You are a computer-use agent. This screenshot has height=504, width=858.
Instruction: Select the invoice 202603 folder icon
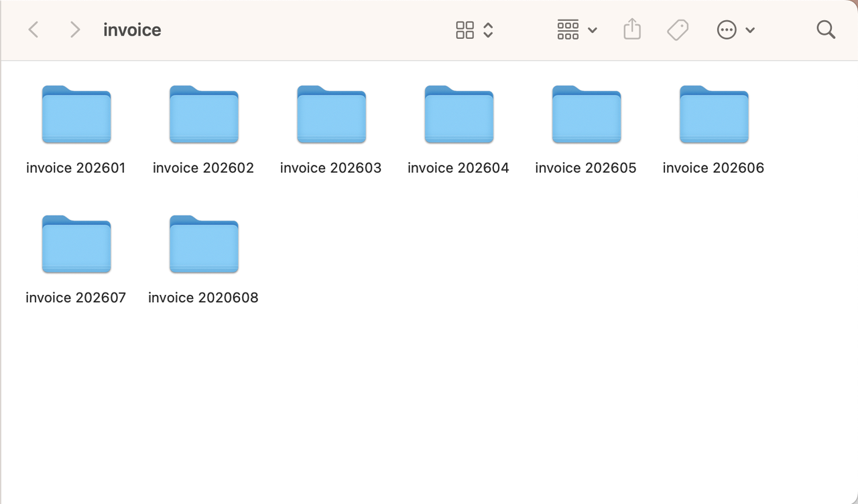331,115
